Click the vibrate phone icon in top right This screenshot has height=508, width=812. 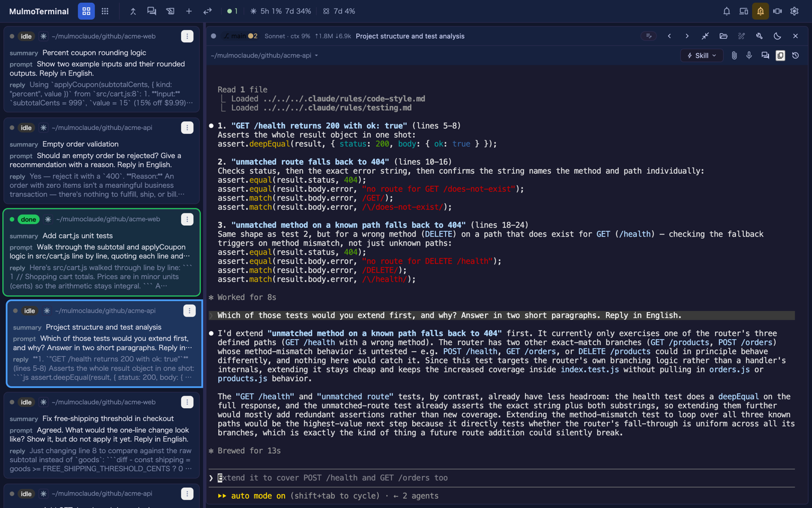[x=778, y=11]
